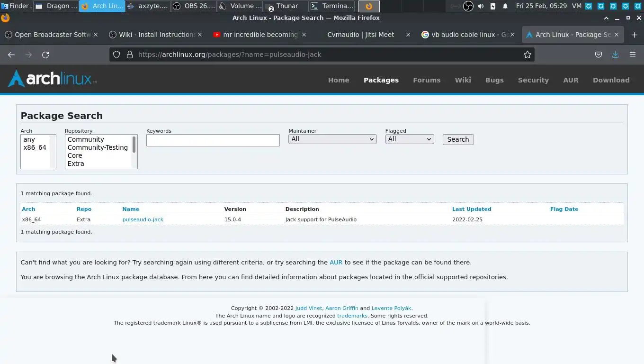Screen dimensions: 644x364
Task: Click the volume speaker icon in panel
Action: click(x=481, y=6)
